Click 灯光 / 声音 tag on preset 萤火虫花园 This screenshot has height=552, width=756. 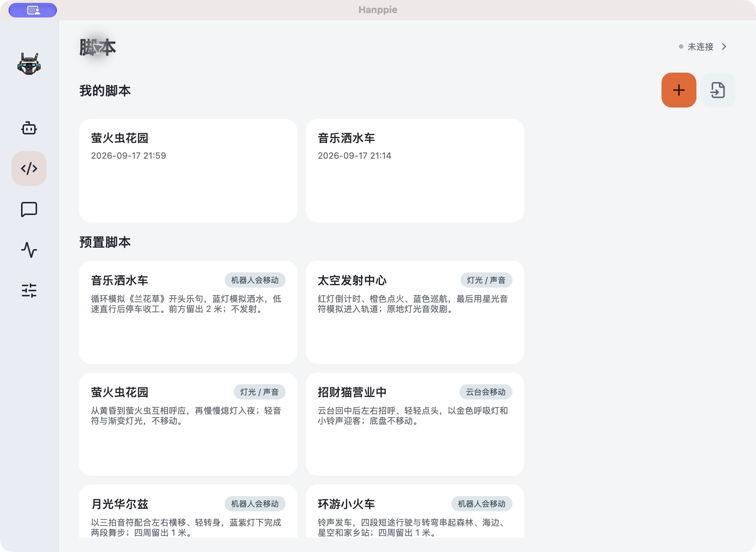260,392
